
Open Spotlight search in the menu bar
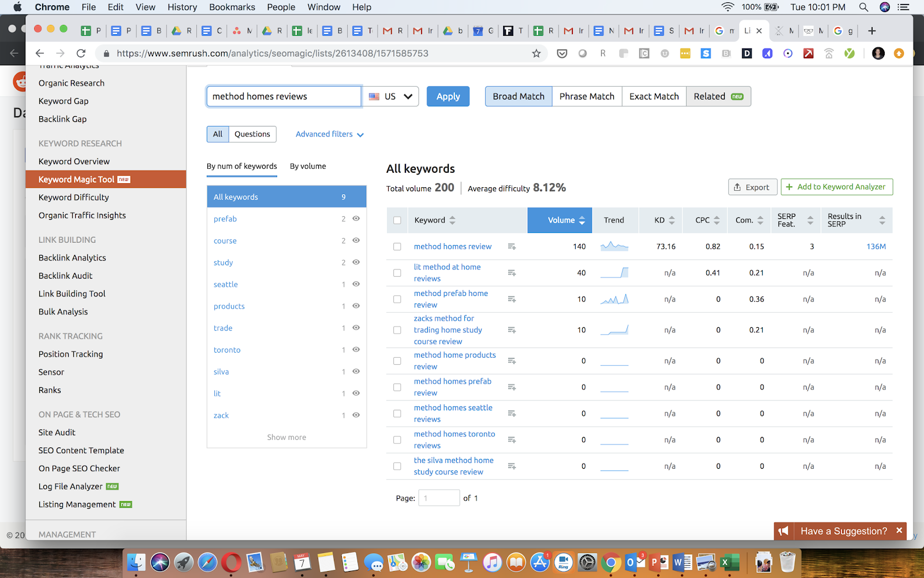863,7
